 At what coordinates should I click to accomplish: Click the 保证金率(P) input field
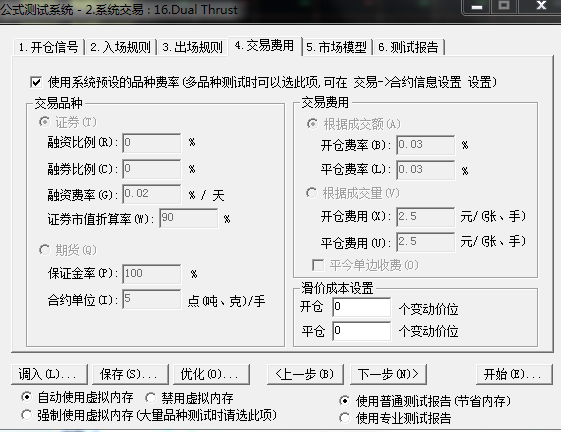pyautogui.click(x=152, y=274)
